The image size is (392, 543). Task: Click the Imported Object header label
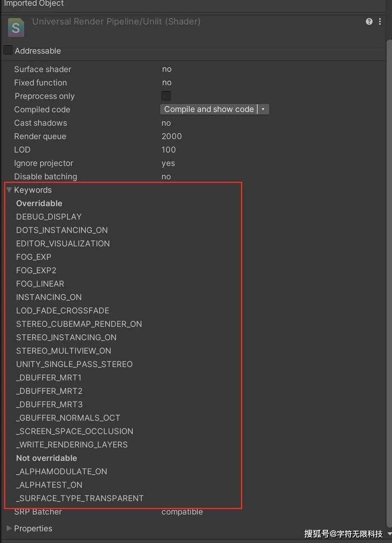pos(34,4)
